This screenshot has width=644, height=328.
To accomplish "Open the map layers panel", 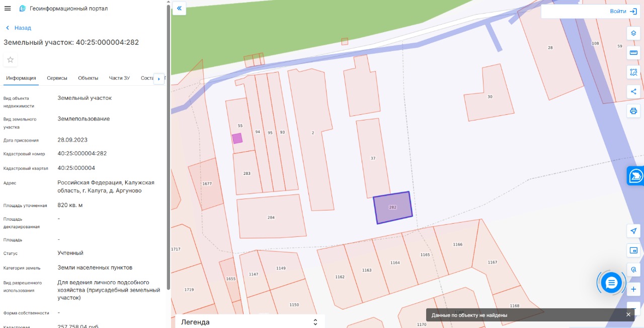I will click(633, 33).
